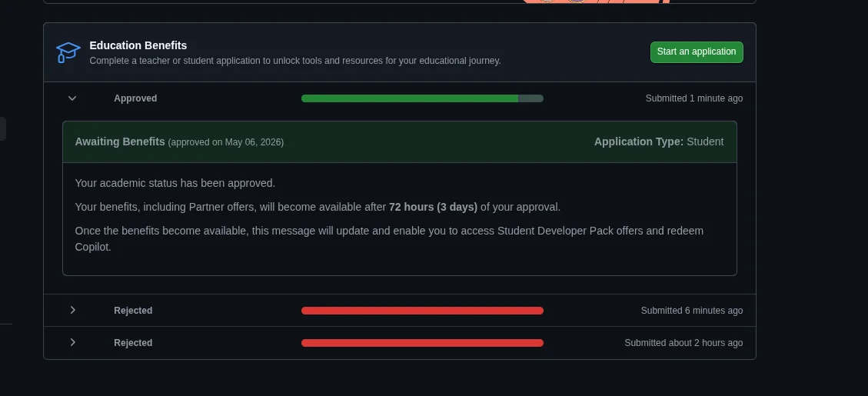Click the academic status approved message
Image resolution: width=868 pixels, height=396 pixels.
(x=175, y=183)
